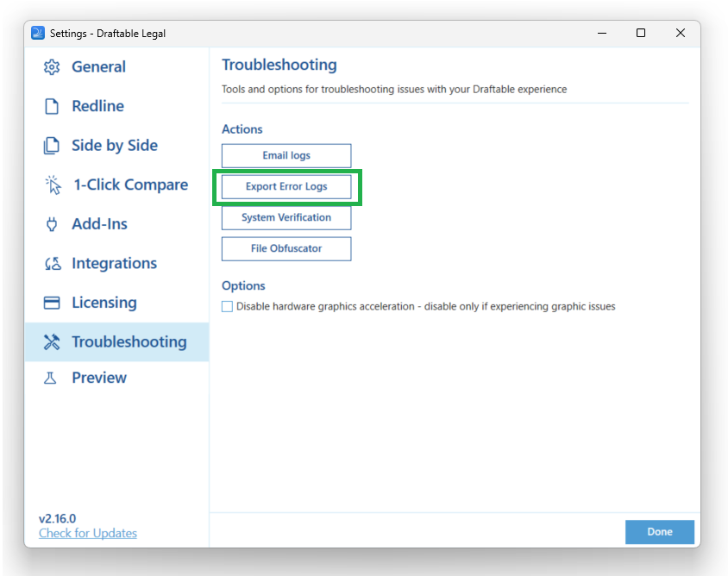Go to Side by Side settings
This screenshot has height=576, width=728.
coord(116,145)
